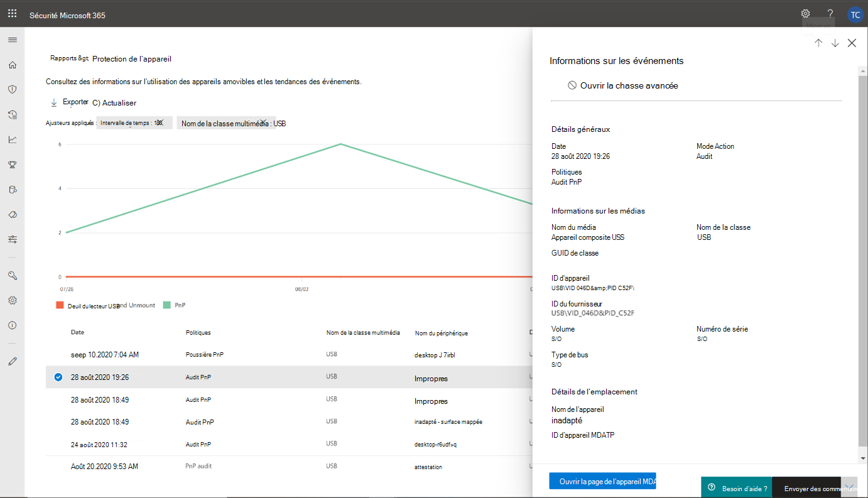
Task: Open the Ouvrir la chasse avancée option
Action: click(622, 85)
